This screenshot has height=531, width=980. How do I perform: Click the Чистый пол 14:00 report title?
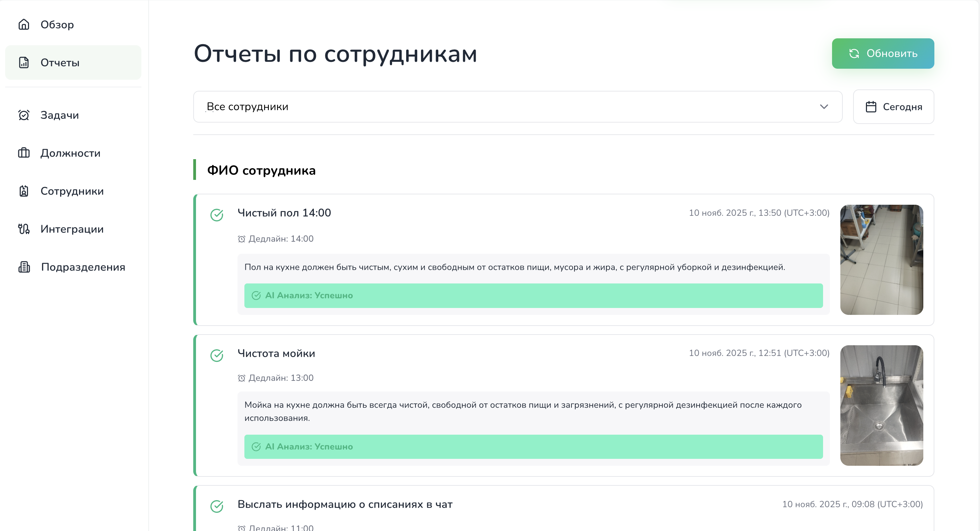(284, 212)
